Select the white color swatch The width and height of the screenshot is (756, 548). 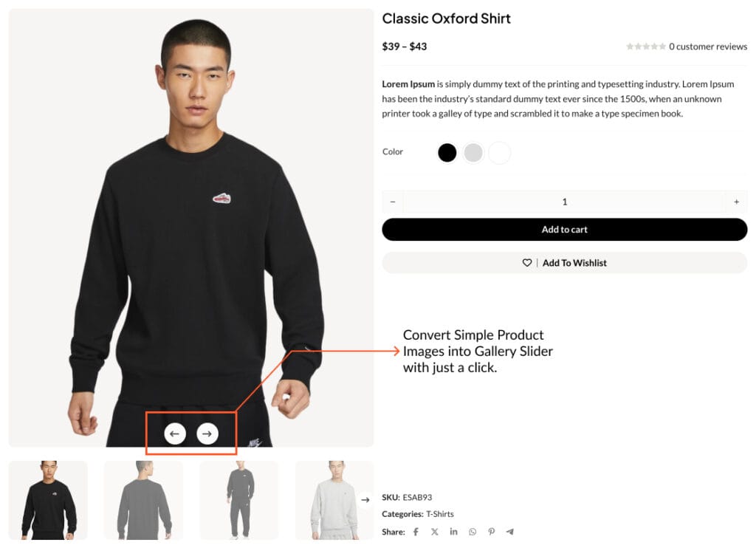pyautogui.click(x=499, y=153)
